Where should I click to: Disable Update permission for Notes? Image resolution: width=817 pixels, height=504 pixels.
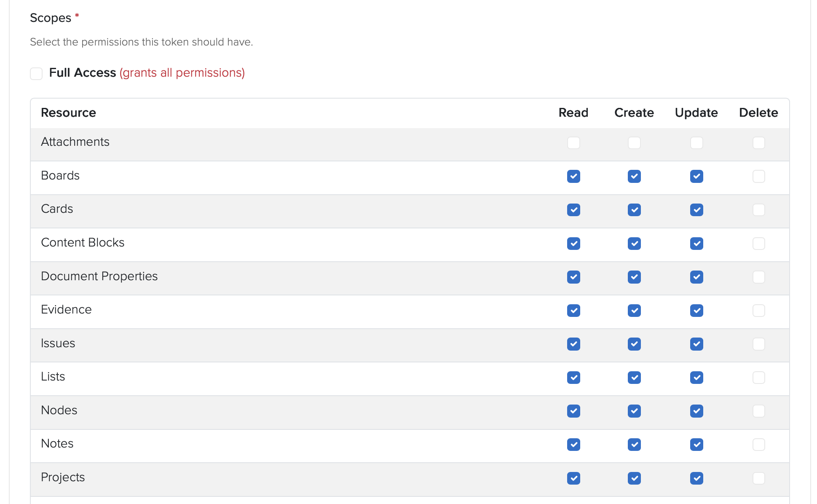pyautogui.click(x=696, y=445)
